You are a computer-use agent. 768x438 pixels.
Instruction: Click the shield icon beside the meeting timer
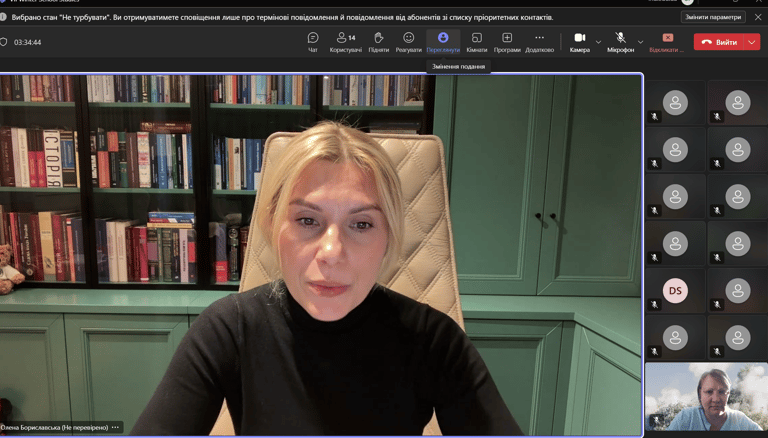click(3, 42)
